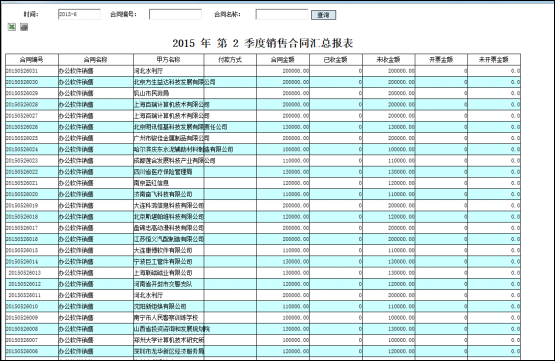Image resolution: width=556 pixels, height=362 pixels.
Task: Select contract number 20150526019
Action: coord(22,205)
